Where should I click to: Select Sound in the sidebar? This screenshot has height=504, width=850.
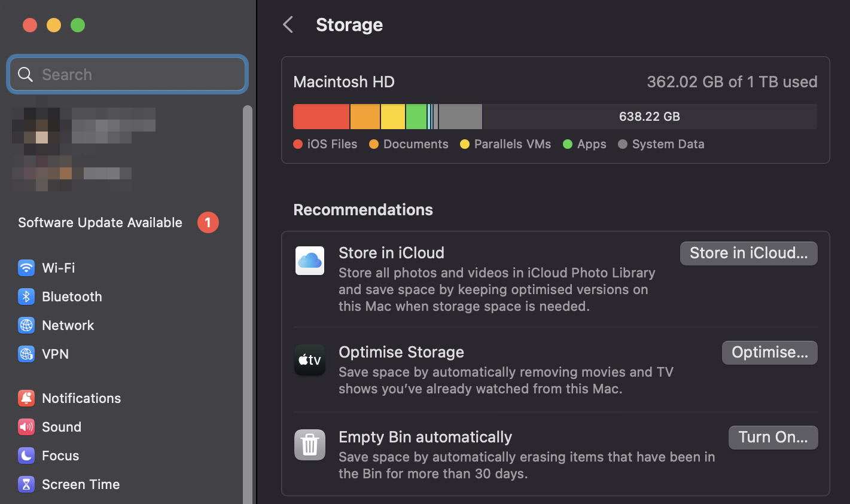[x=62, y=427]
